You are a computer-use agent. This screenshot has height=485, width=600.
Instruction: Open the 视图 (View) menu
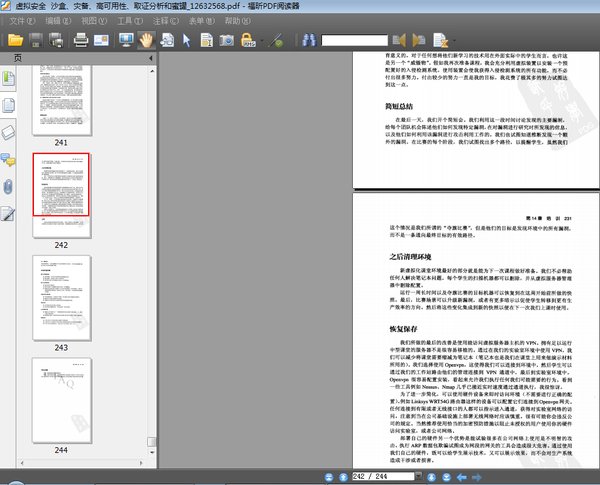[94, 21]
